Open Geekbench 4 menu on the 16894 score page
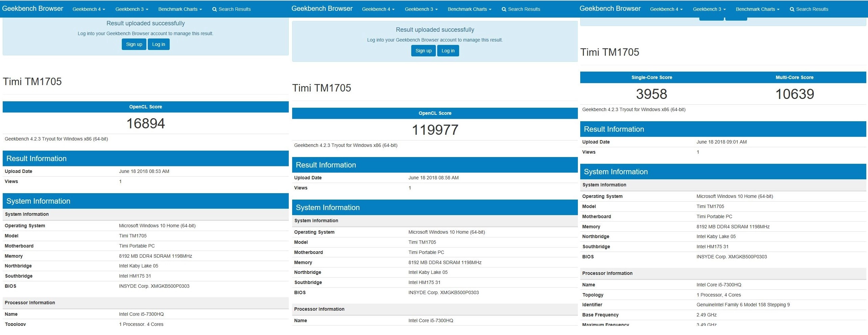The width and height of the screenshot is (868, 335). click(89, 9)
